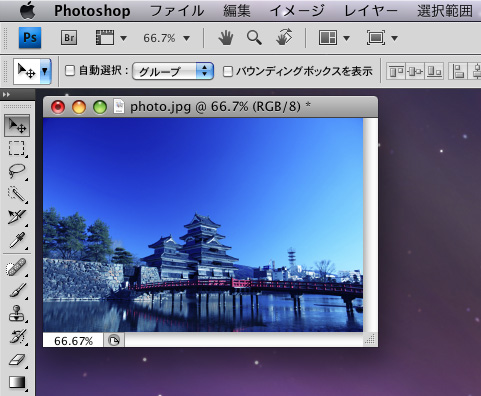Click align left edges icon
This screenshot has height=396, width=481.
coord(458,71)
